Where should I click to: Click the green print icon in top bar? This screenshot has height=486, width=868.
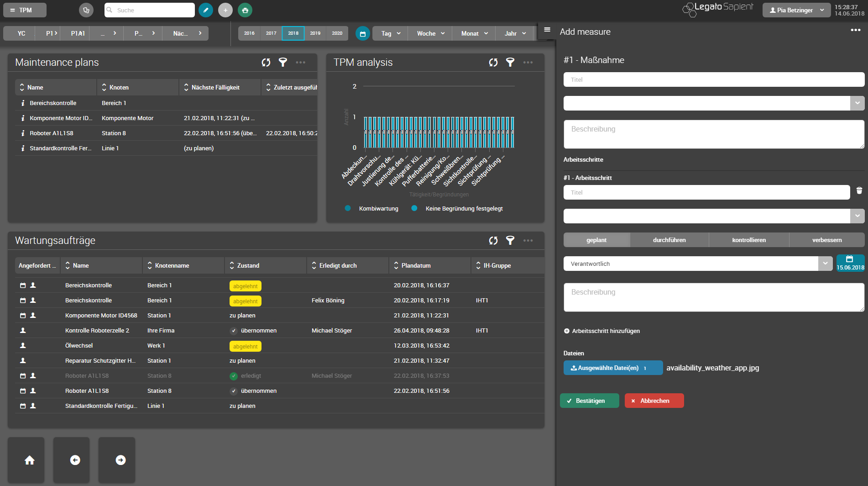(245, 10)
